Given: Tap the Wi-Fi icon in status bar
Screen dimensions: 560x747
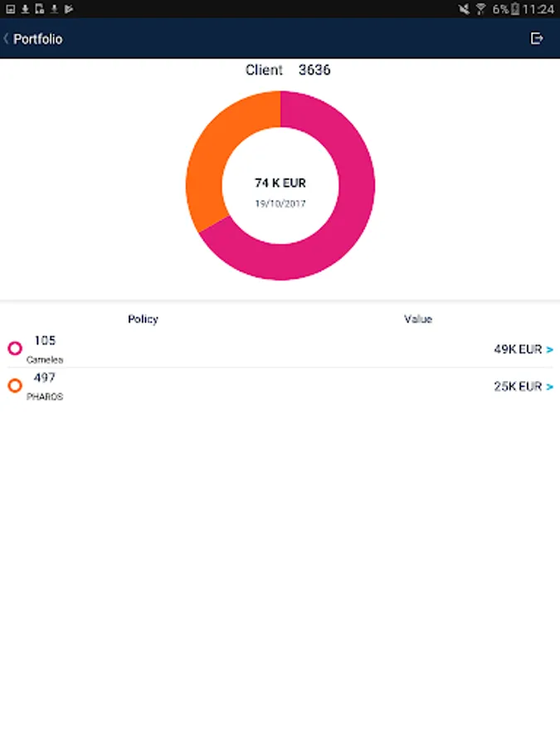Looking at the screenshot, I should pos(480,9).
